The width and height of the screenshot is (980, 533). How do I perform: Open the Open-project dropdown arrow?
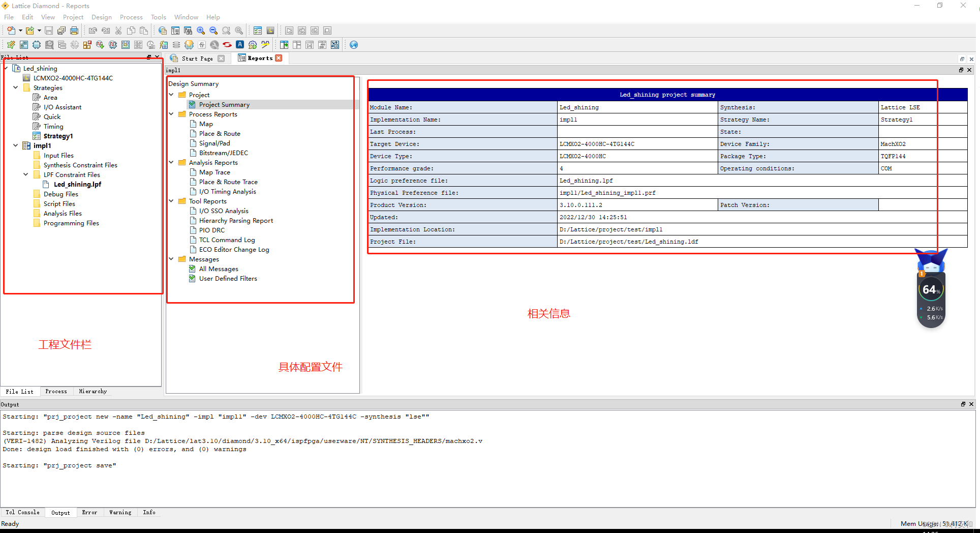39,31
